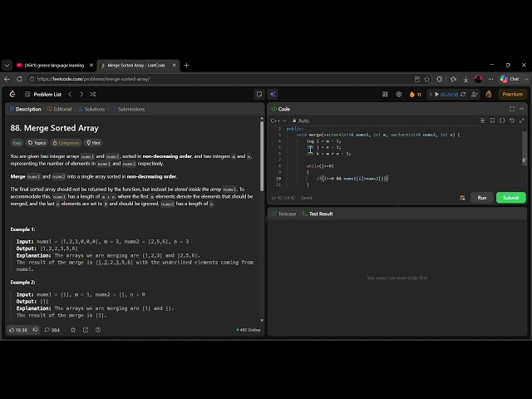Click the editor bookmark icon
The image size is (532, 399).
point(492,121)
